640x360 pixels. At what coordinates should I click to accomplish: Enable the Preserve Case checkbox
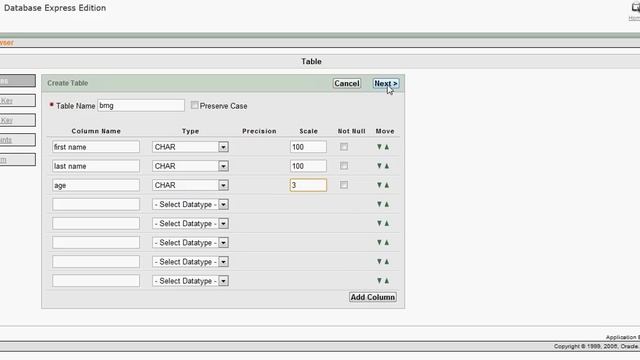[195, 105]
